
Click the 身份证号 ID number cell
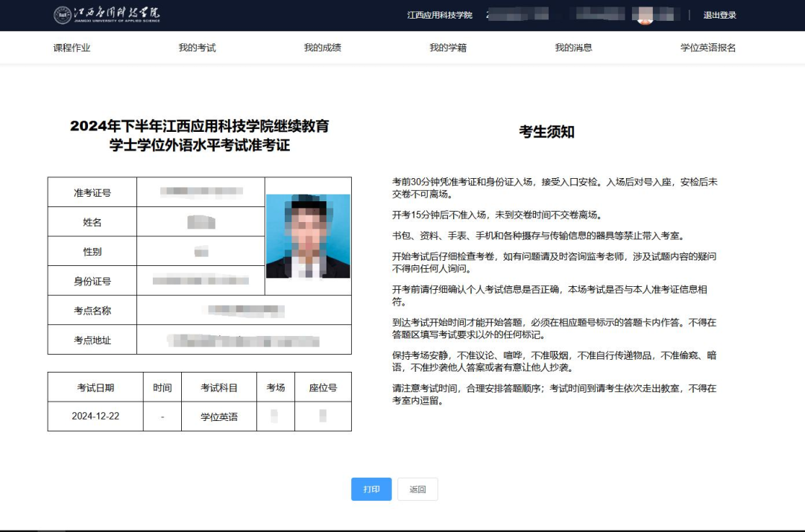200,281
